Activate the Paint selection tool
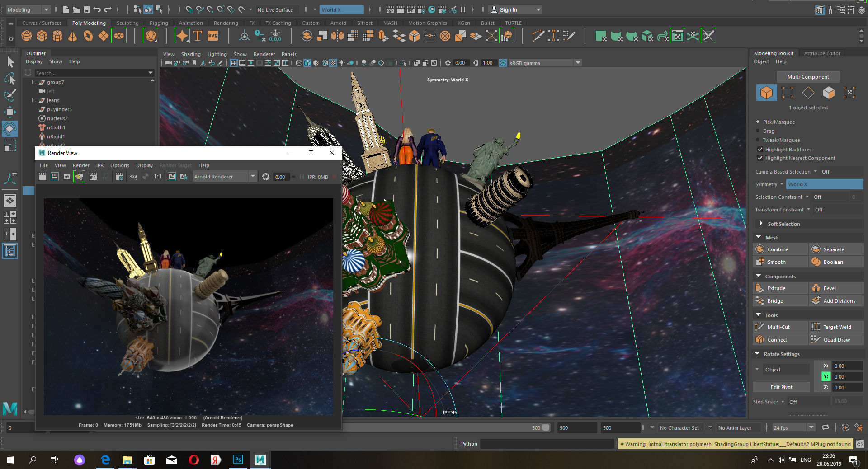This screenshot has width=868, height=469. (10, 95)
